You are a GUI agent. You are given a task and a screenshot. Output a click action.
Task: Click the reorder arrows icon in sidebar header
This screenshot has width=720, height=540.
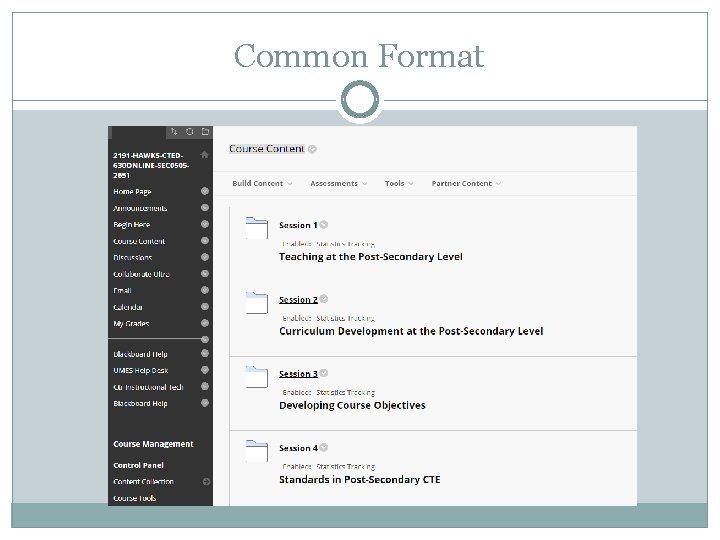click(x=174, y=132)
